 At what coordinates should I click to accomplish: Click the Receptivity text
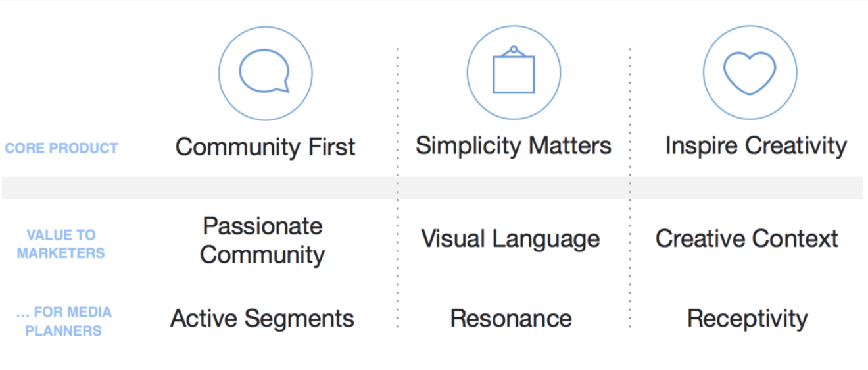pos(748,319)
